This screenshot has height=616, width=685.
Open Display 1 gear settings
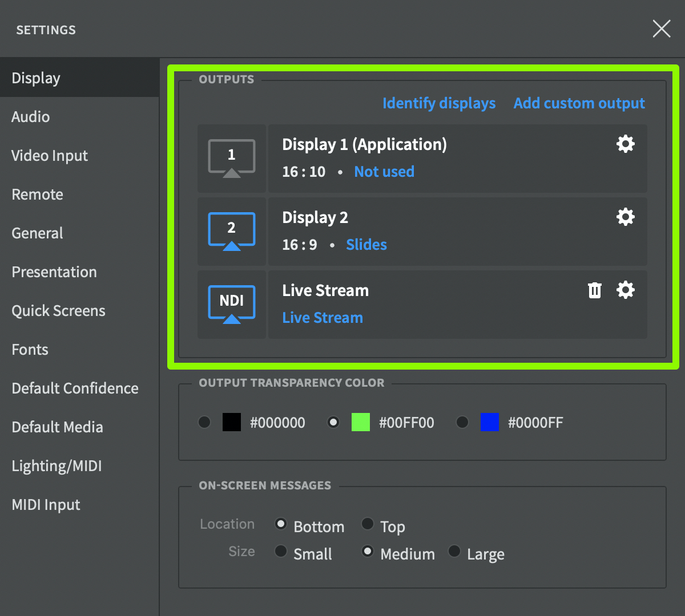626,144
